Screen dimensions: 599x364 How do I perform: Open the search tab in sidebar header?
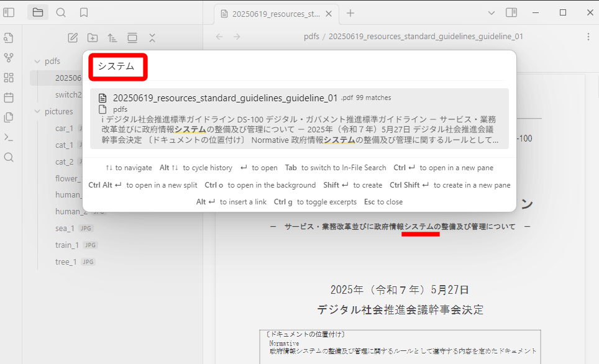[61, 12]
